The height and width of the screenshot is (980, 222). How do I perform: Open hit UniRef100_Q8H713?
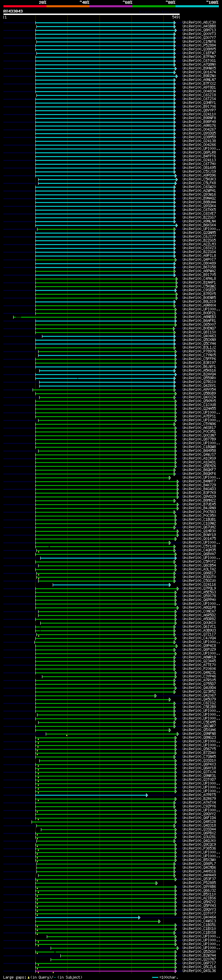(199, 30)
